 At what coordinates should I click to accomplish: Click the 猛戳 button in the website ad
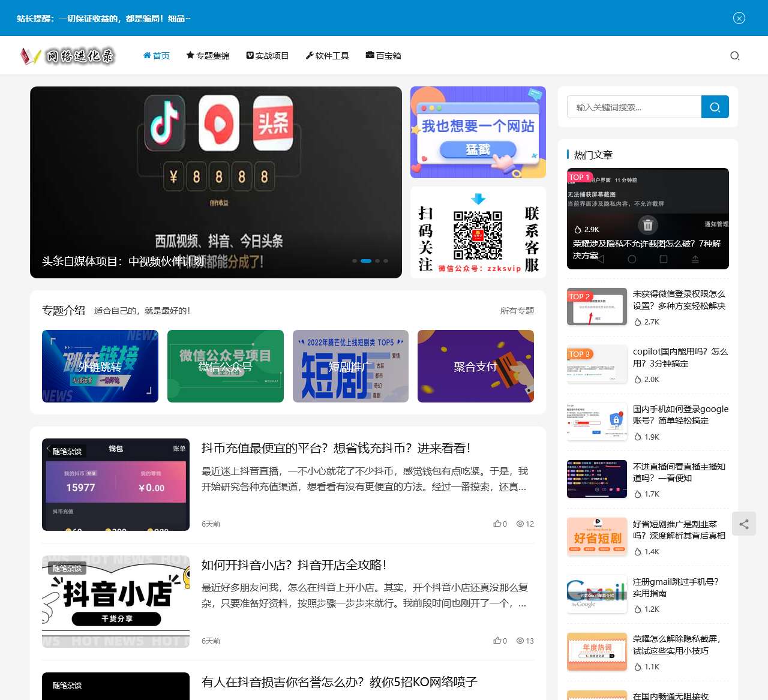479,148
